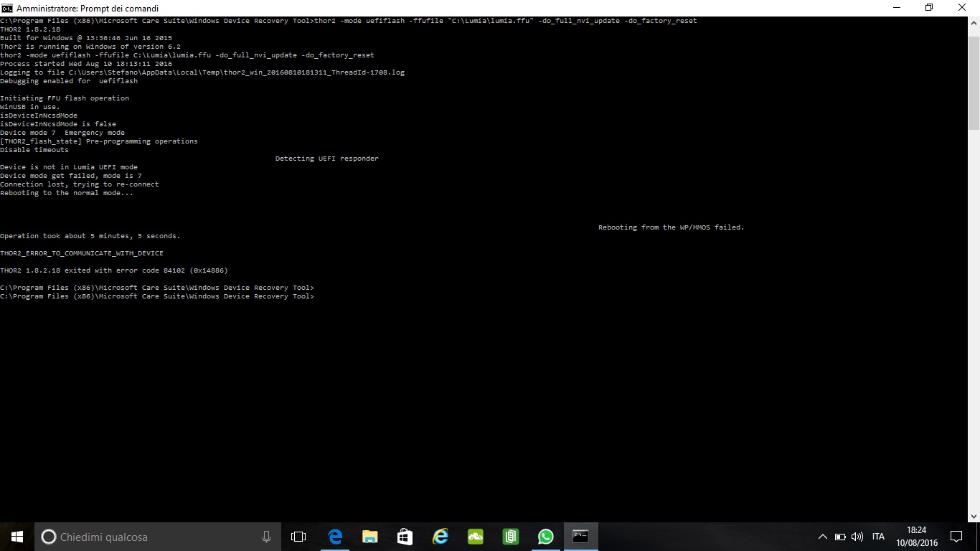Click '[THOR2_flash_state] Pre-programming operations' line
Image resolution: width=980 pixels, height=551 pixels.
click(x=99, y=141)
